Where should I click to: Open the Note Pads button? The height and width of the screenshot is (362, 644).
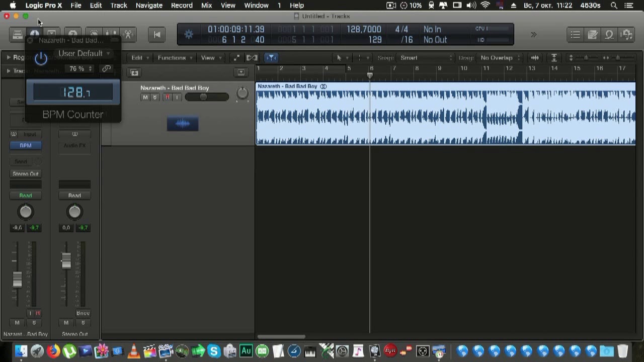click(x=593, y=35)
